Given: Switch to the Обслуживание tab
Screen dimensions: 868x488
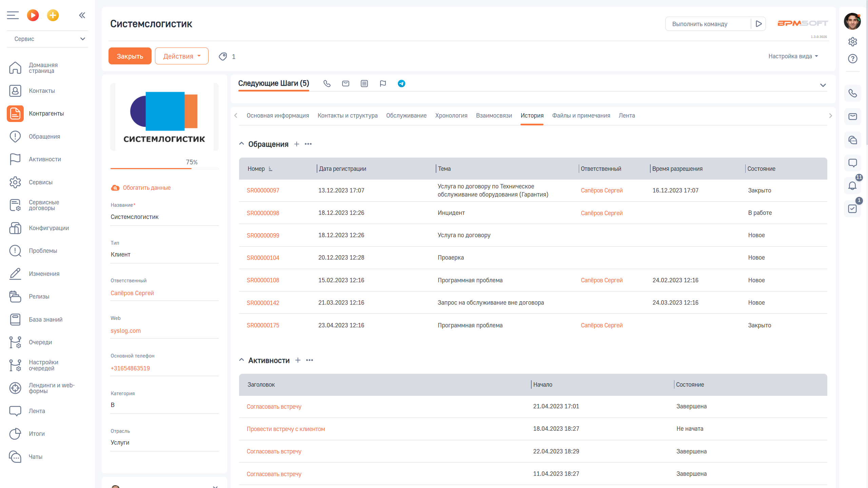Looking at the screenshot, I should [406, 116].
